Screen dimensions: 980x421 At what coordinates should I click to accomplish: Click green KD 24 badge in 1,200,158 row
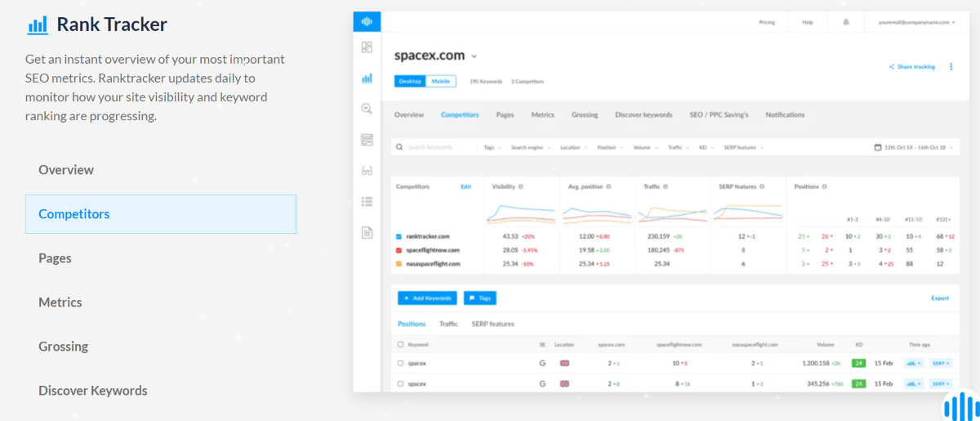click(x=858, y=363)
